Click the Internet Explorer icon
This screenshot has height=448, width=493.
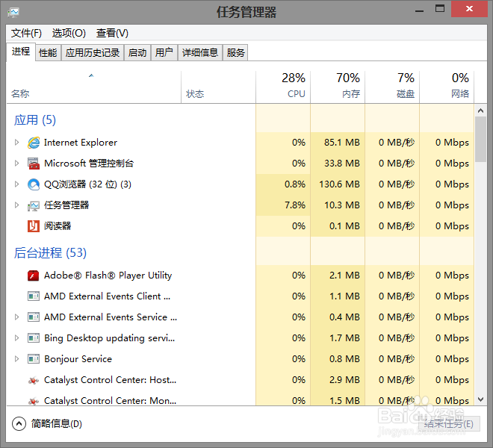point(34,143)
